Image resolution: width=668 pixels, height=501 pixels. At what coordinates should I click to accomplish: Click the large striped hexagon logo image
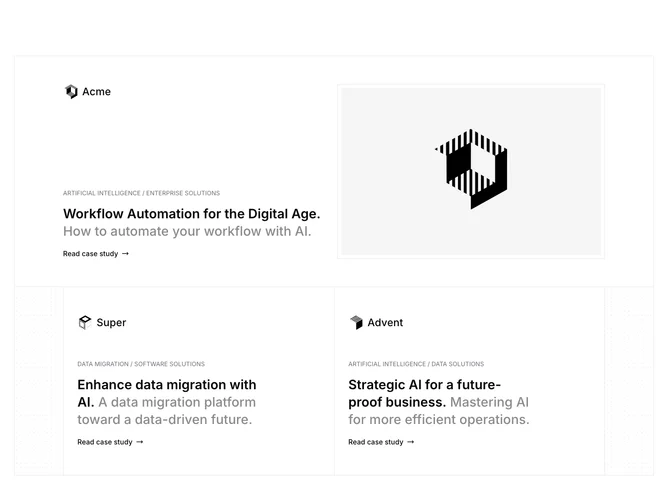point(471,169)
